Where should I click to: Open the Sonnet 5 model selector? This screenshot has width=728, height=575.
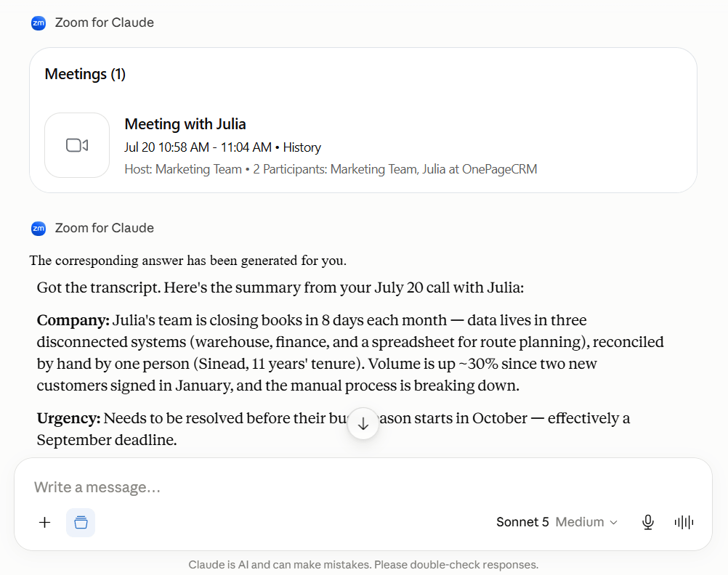[522, 522]
